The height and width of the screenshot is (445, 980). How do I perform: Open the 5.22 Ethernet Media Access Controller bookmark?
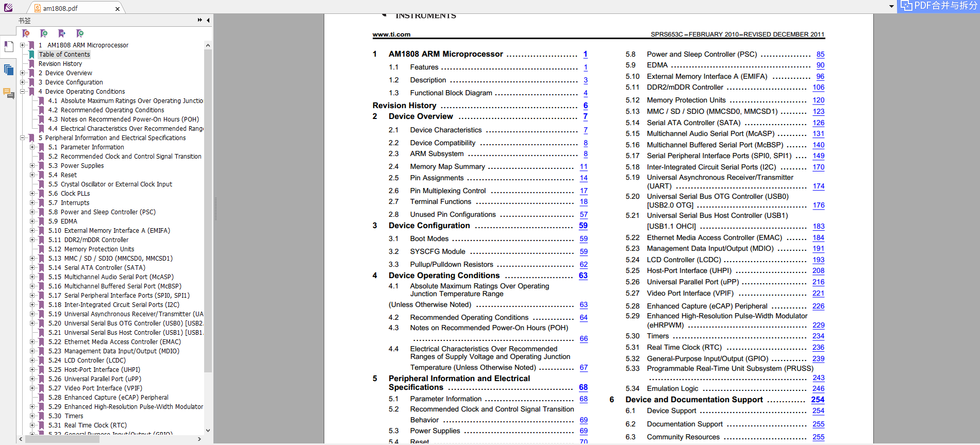click(x=114, y=342)
